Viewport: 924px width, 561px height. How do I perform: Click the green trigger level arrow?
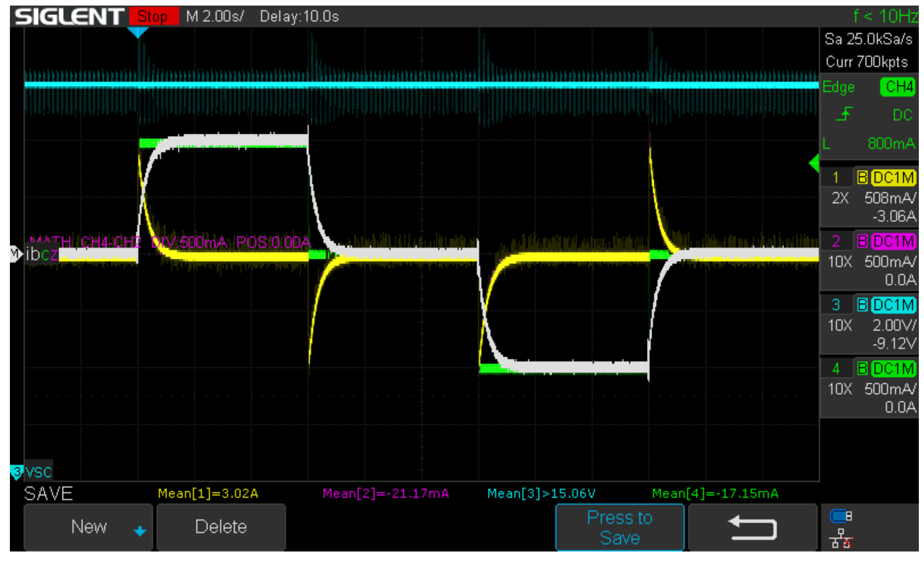pos(814,163)
